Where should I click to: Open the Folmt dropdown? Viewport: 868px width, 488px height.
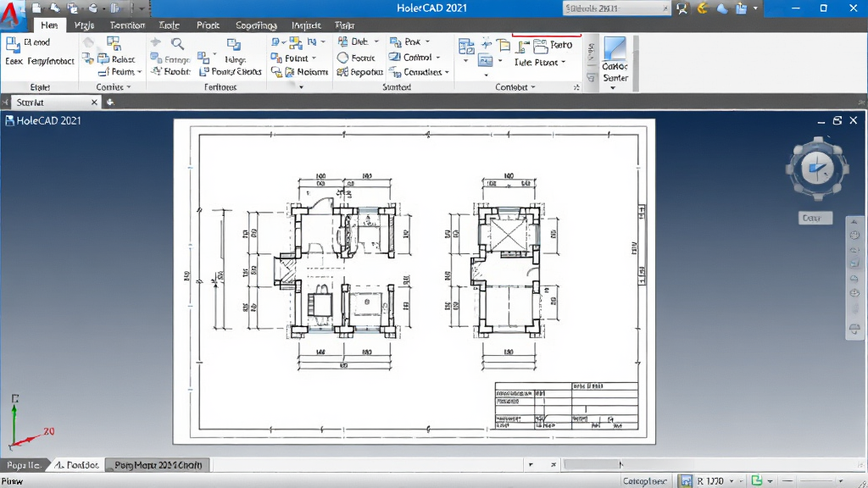point(314,58)
